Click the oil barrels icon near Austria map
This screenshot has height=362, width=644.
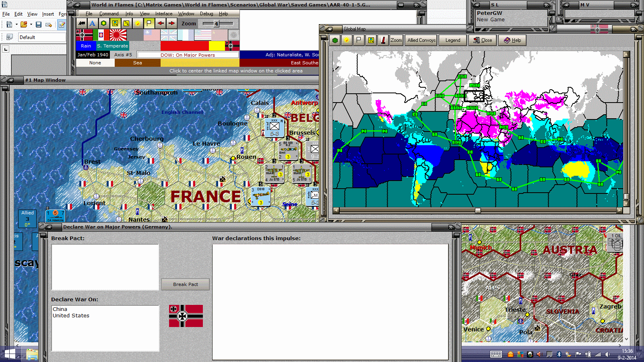616,243
